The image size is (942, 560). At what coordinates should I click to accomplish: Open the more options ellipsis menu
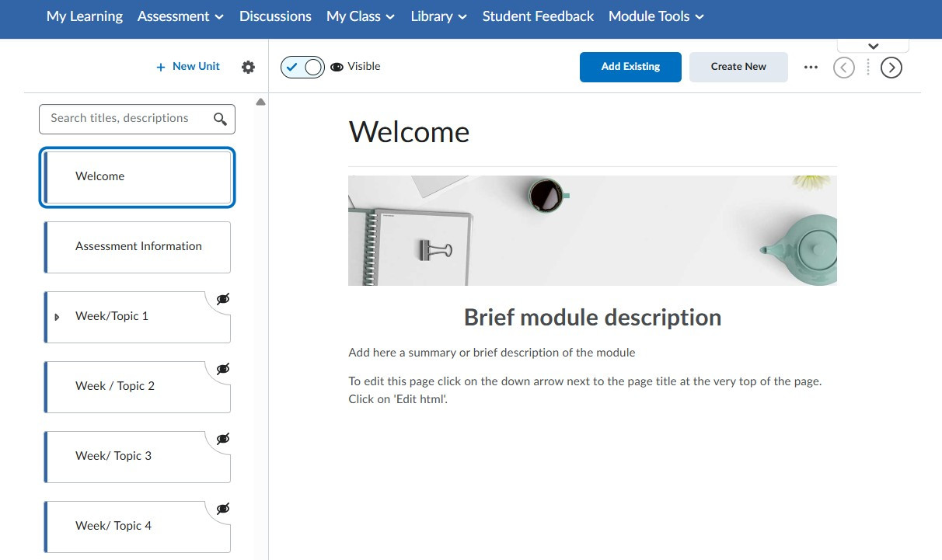pos(811,68)
